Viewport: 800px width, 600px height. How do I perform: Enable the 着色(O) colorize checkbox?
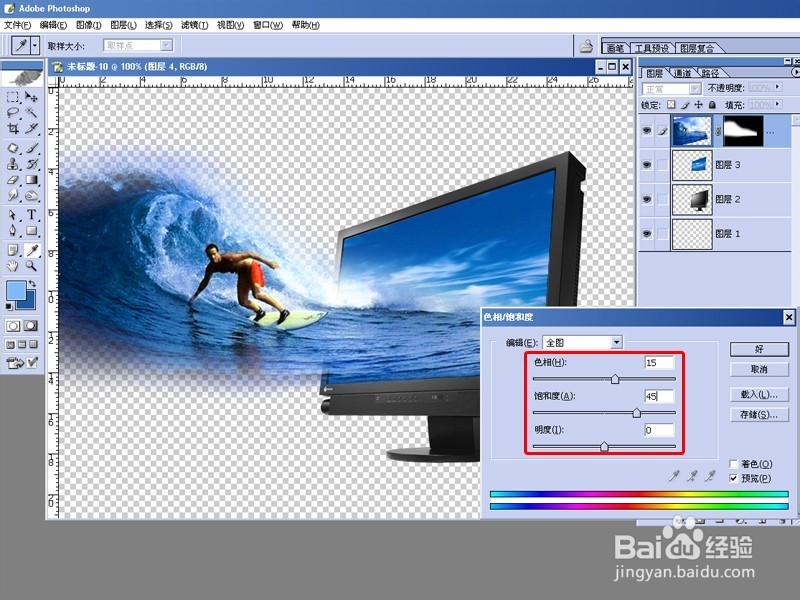[x=734, y=464]
